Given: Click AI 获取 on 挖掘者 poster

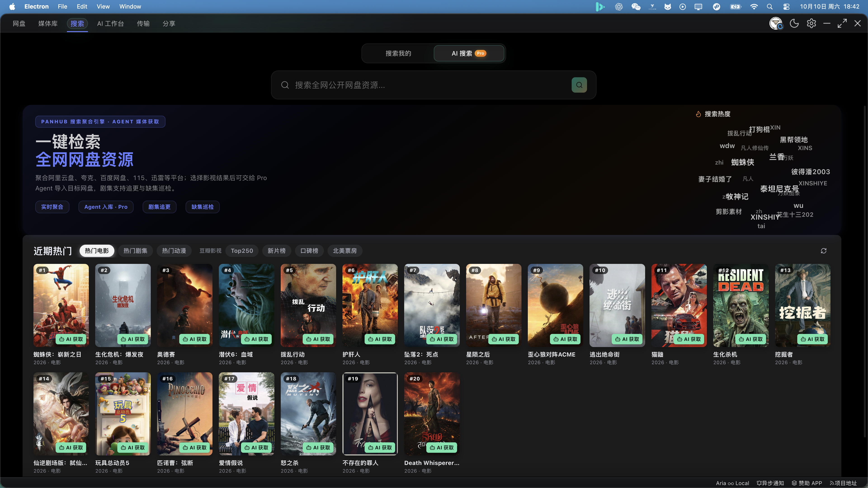Looking at the screenshot, I should 812,339.
